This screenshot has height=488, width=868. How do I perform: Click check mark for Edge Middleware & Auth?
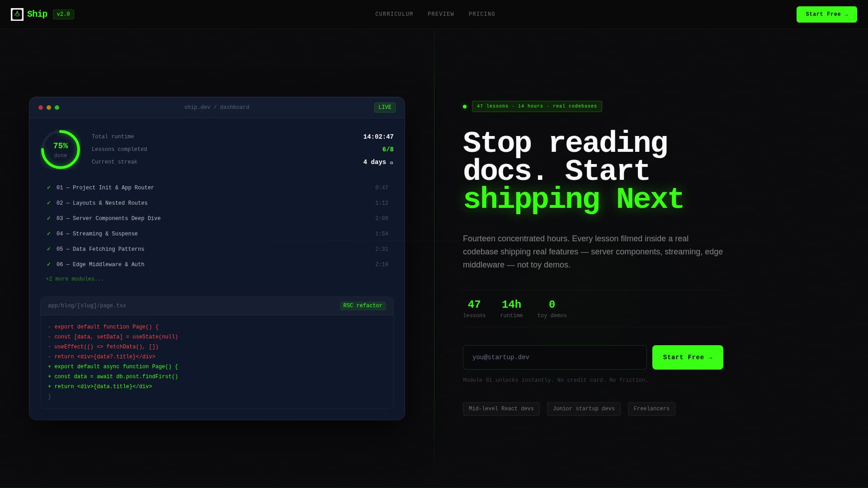[x=49, y=264]
